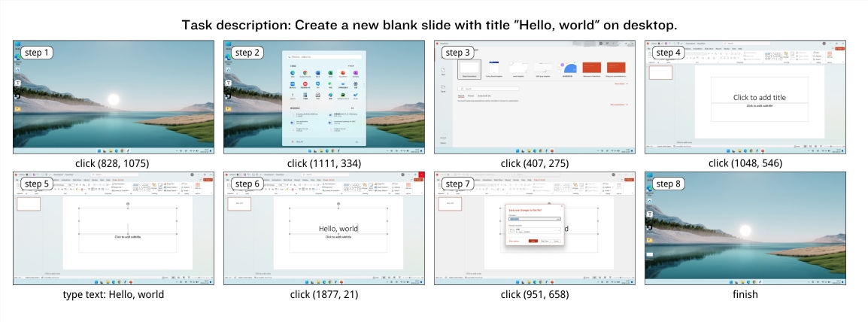Open yellow folder icon on step 1 desktop
Viewport: 868px width, 322px height.
coord(17,108)
